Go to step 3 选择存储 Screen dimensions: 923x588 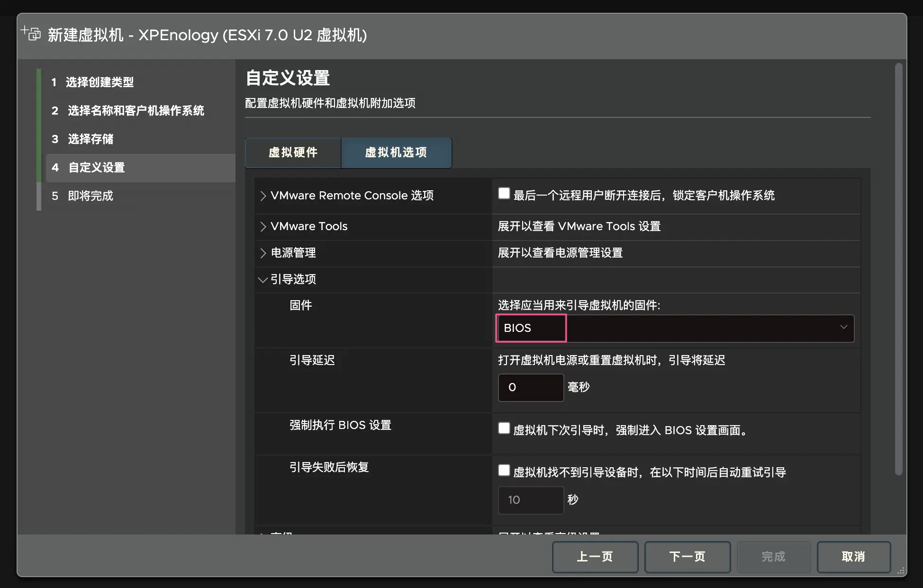90,139
